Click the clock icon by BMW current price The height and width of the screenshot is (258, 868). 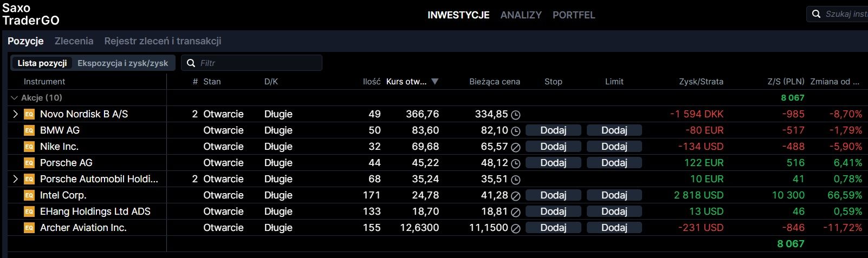click(516, 131)
